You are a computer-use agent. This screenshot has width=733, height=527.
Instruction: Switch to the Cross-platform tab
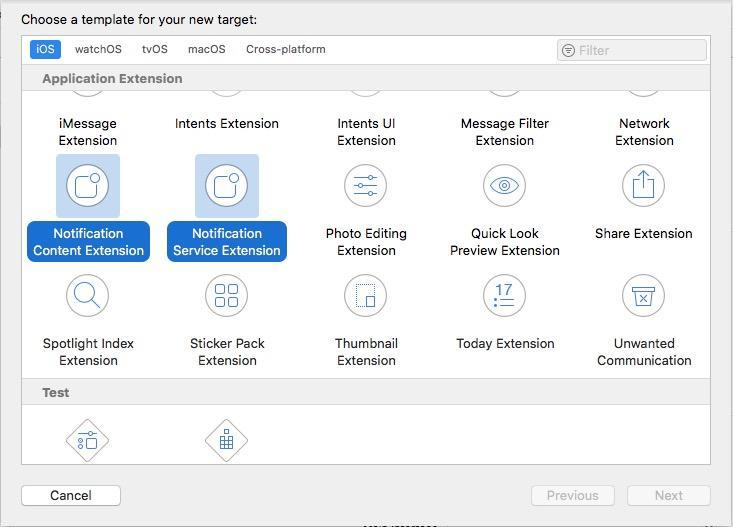(x=286, y=49)
